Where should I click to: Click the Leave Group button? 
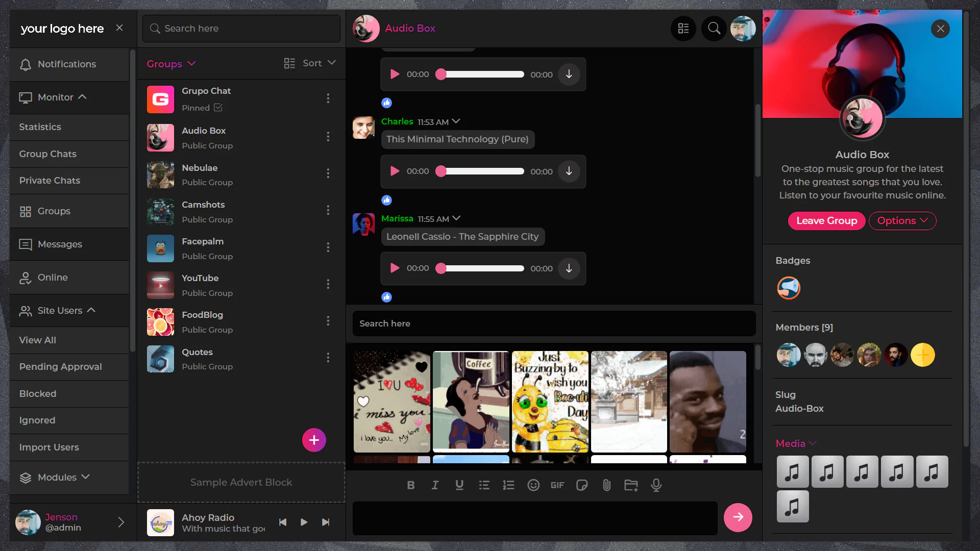(826, 221)
